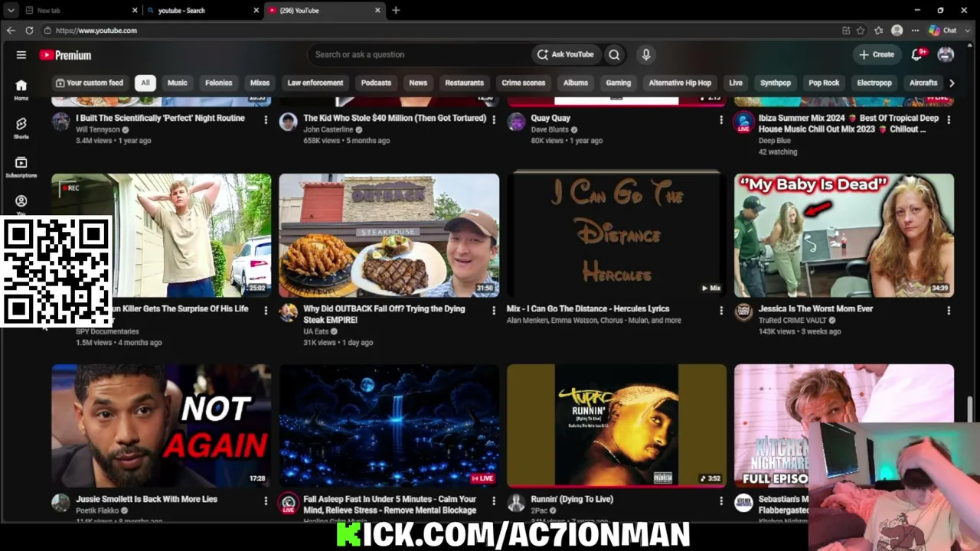Open the YouTube guide hamburger menu
Screen dimensions: 980x551
click(21, 54)
